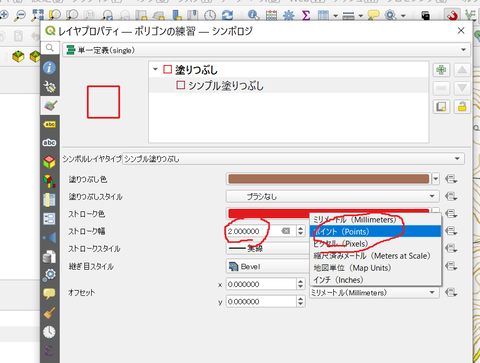Click the stroke width value field
Screen dimensions: 480x363
point(253,231)
